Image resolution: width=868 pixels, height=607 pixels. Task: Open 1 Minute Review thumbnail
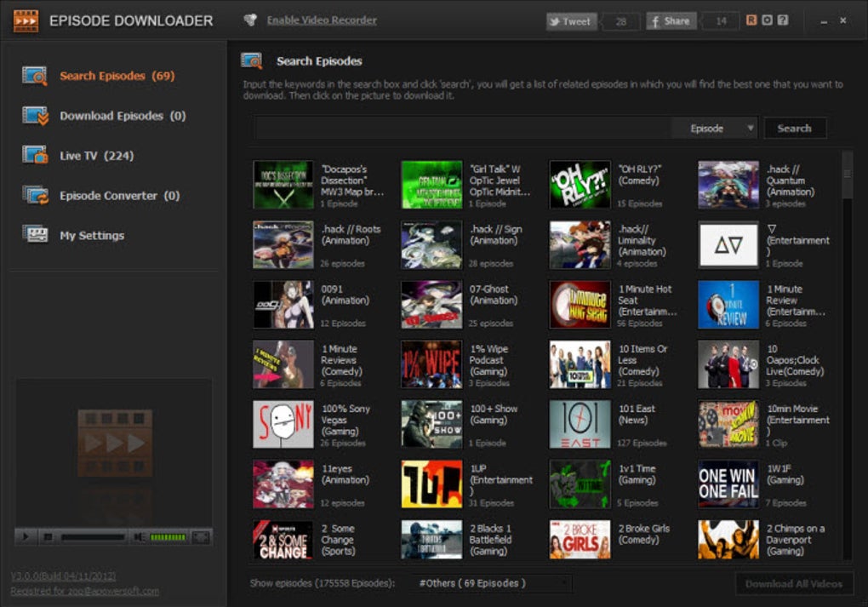coord(728,304)
